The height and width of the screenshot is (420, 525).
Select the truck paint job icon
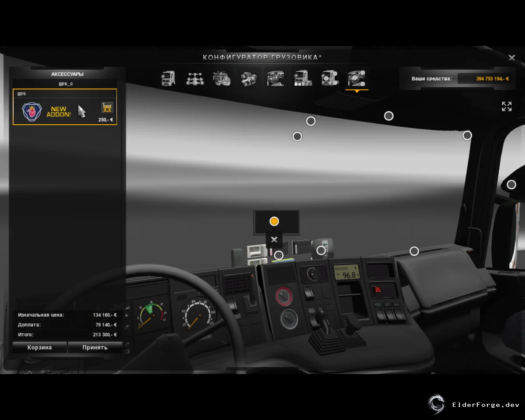(x=303, y=78)
